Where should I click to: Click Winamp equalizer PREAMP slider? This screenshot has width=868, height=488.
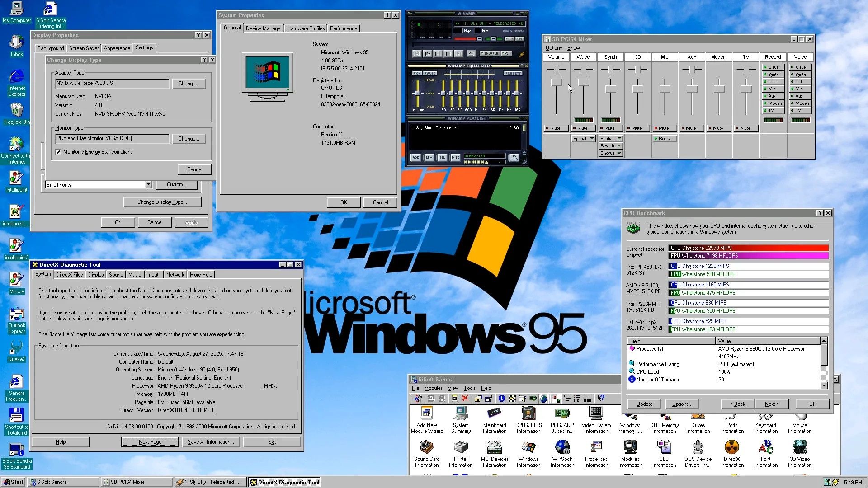(x=417, y=93)
